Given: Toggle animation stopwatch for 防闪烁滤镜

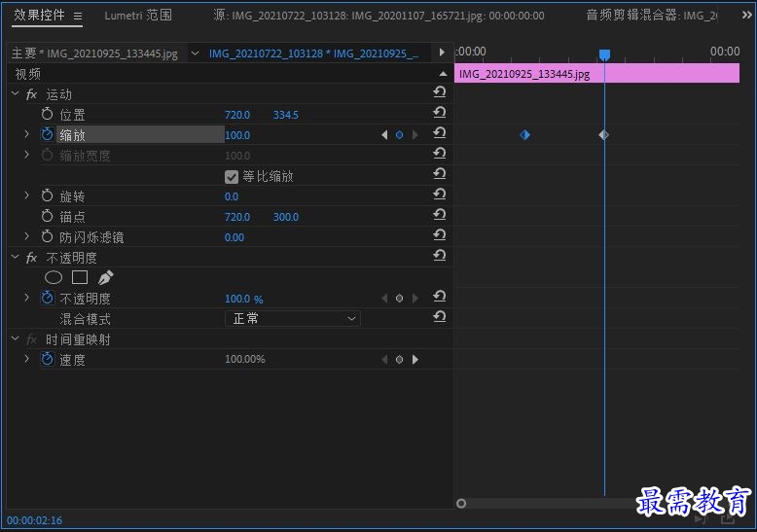Looking at the screenshot, I should point(47,236).
